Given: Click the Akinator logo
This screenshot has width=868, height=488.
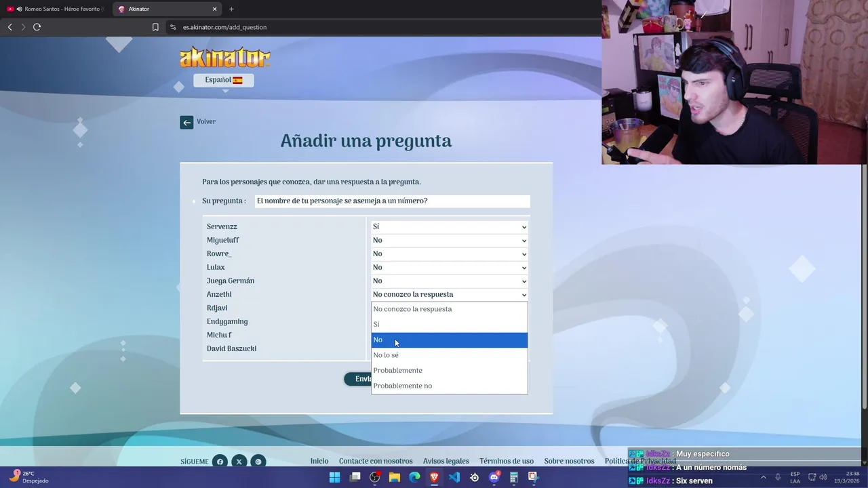Looking at the screenshot, I should coord(225,57).
